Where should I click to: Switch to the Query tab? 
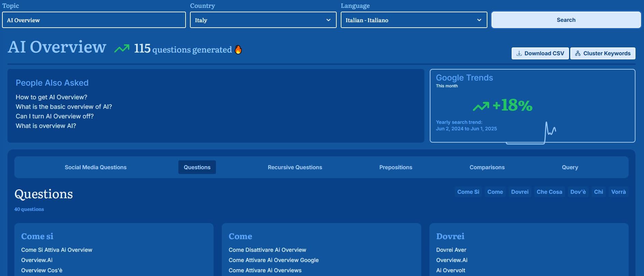[x=570, y=167]
